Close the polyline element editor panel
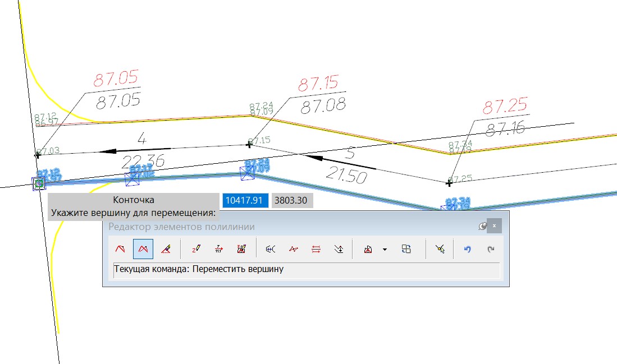The image size is (617, 364). point(494,226)
